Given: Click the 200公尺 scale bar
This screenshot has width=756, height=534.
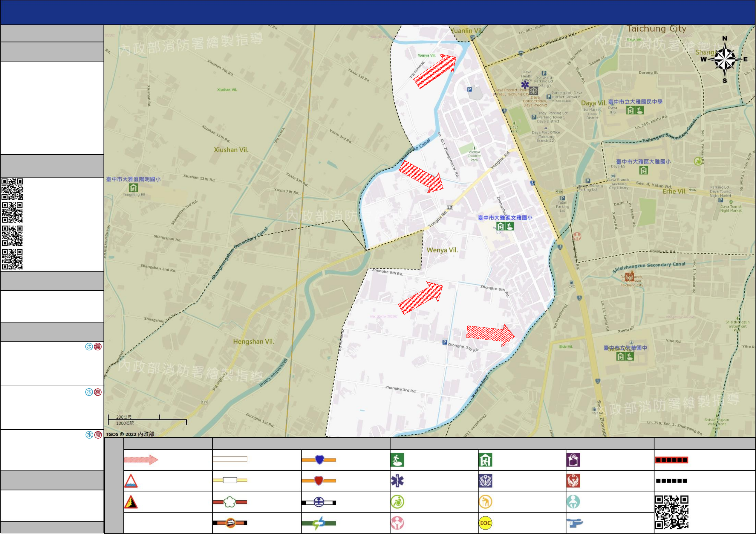Looking at the screenshot, I should [x=147, y=420].
